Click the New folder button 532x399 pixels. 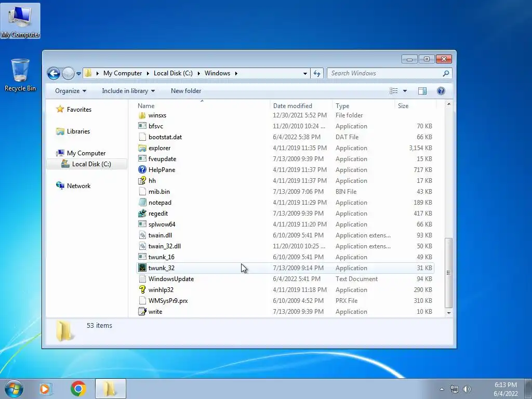click(186, 91)
